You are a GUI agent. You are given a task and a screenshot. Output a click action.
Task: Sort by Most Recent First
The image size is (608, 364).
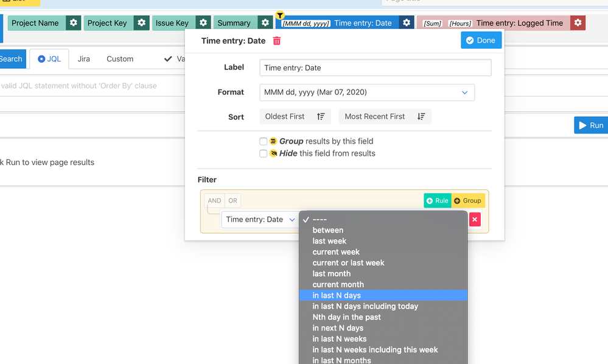pos(385,116)
